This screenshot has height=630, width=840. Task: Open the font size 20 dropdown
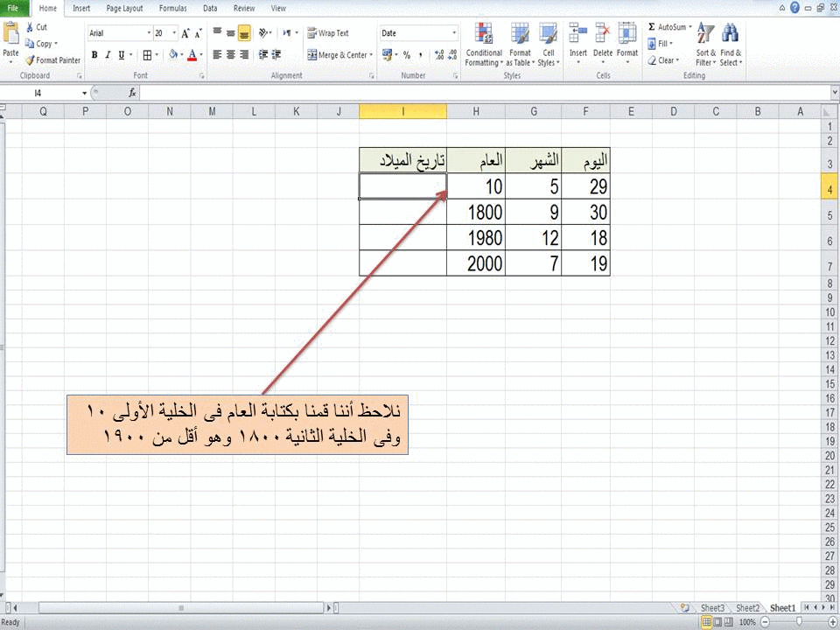pyautogui.click(x=174, y=33)
